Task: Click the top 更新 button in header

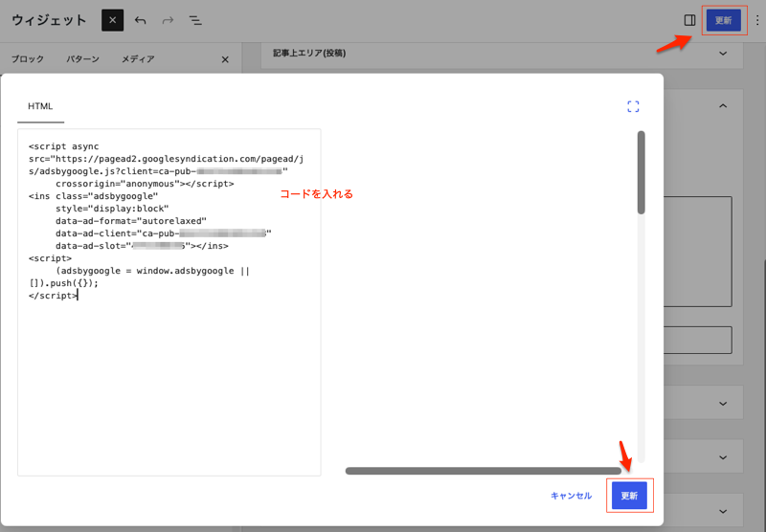Action: (x=724, y=20)
